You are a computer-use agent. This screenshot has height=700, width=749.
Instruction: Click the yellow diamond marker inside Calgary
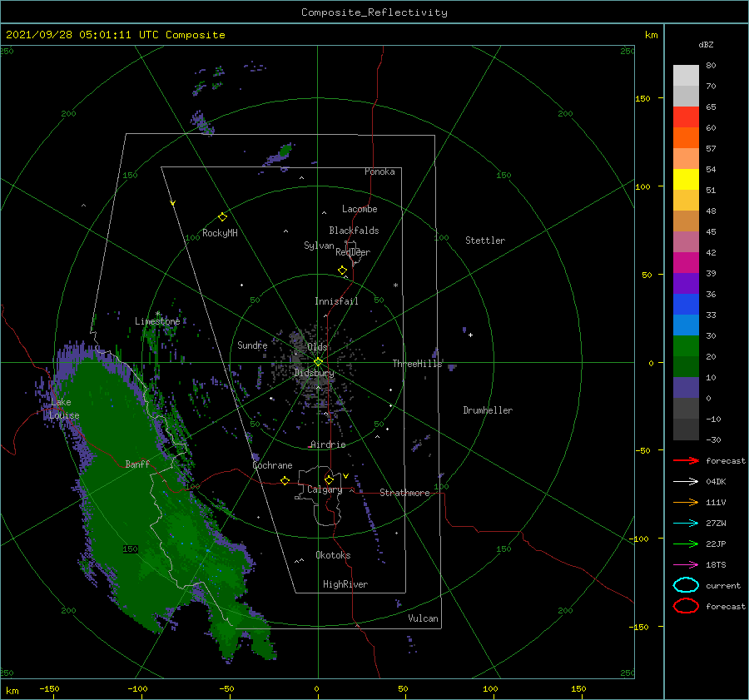pyautogui.click(x=329, y=479)
